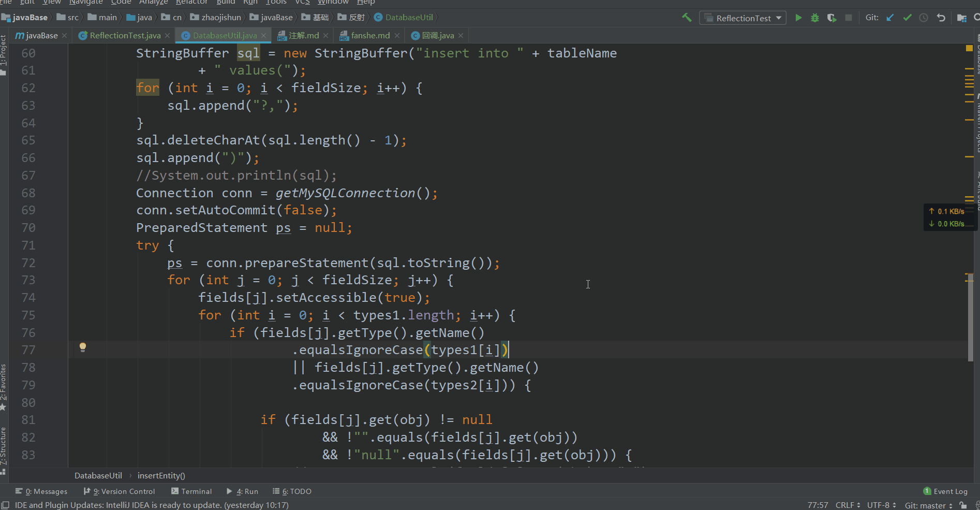Run with coverage using the shield icon
Screen dimensions: 980x510
(x=831, y=18)
